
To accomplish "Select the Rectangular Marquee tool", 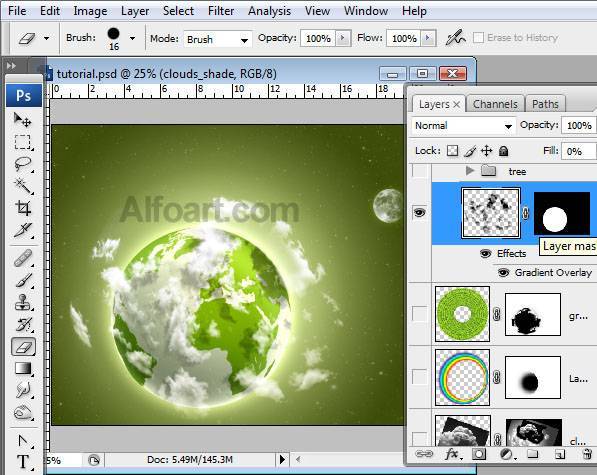I will click(x=22, y=142).
